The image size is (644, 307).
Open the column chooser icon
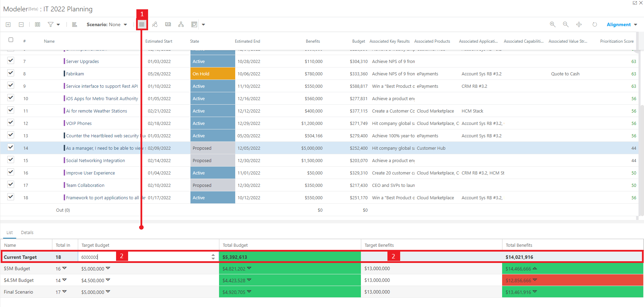(38, 24)
